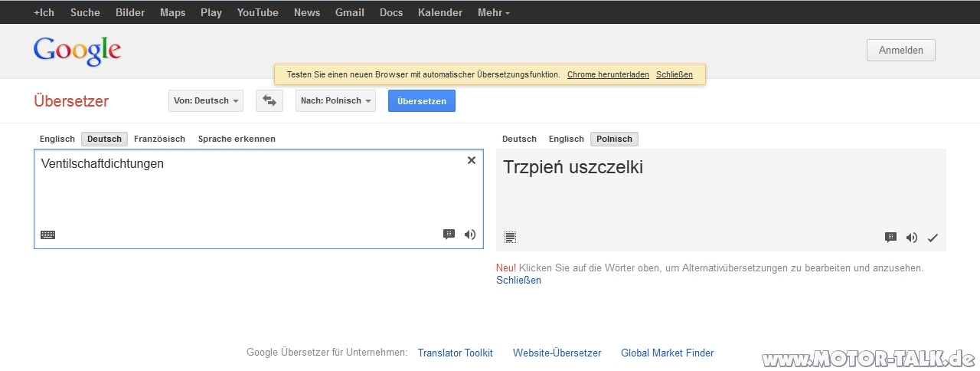The image size is (980, 371).
Task: Click the translated word 'Trzpień'
Action: [x=534, y=167]
